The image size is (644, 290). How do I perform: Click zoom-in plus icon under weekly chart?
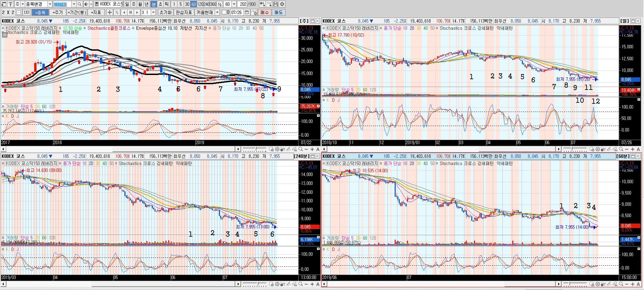coord(312,149)
